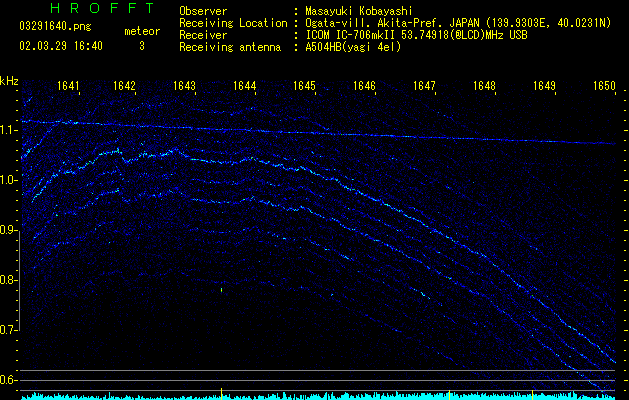The width and height of the screenshot is (629, 400).
Task: Click the 0.6 kHz frequency label
Action: point(9,380)
